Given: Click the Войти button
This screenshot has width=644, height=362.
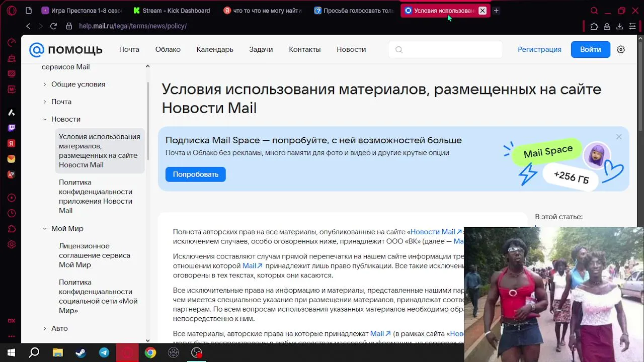Looking at the screenshot, I should click(x=591, y=49).
